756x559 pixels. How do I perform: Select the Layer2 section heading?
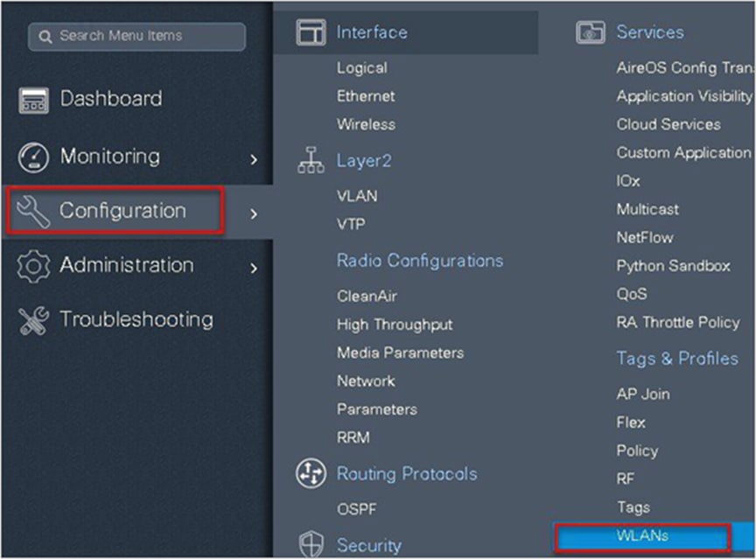(x=364, y=161)
